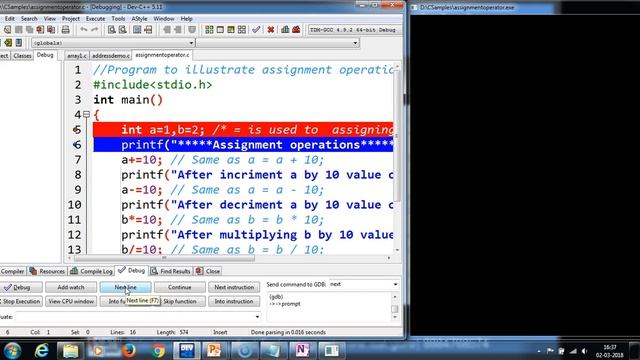
Task: Open the (globals) class dropdown
Action: (x=113, y=43)
